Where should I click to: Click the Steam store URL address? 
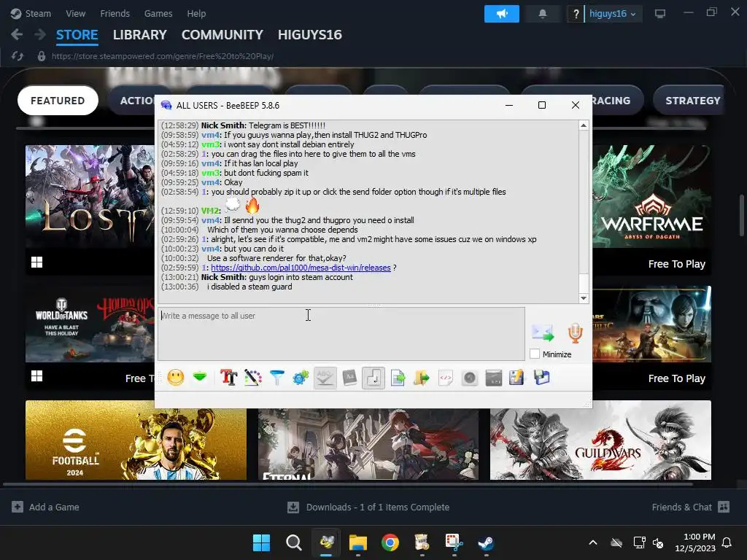coord(163,56)
